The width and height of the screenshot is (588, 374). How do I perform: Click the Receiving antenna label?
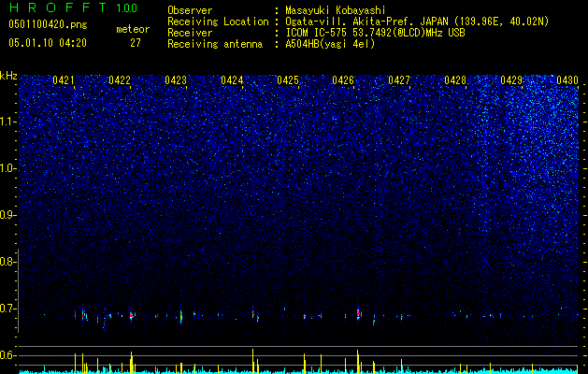pos(215,44)
